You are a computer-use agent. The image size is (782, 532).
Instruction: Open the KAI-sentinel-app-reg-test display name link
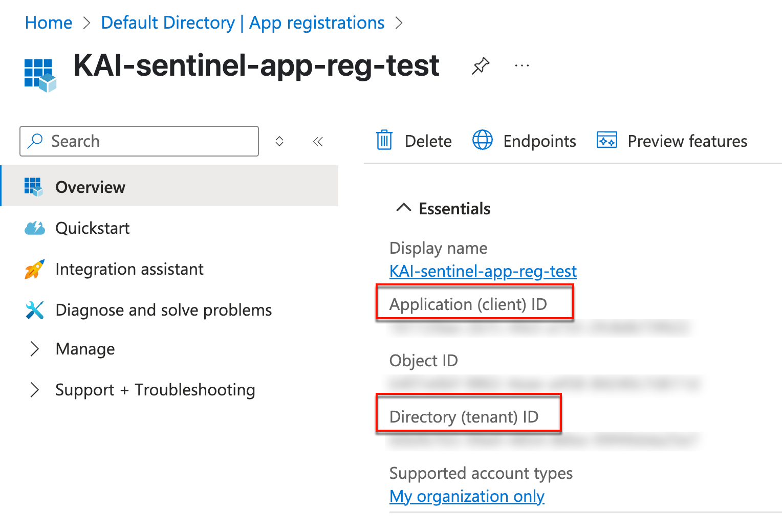click(483, 271)
